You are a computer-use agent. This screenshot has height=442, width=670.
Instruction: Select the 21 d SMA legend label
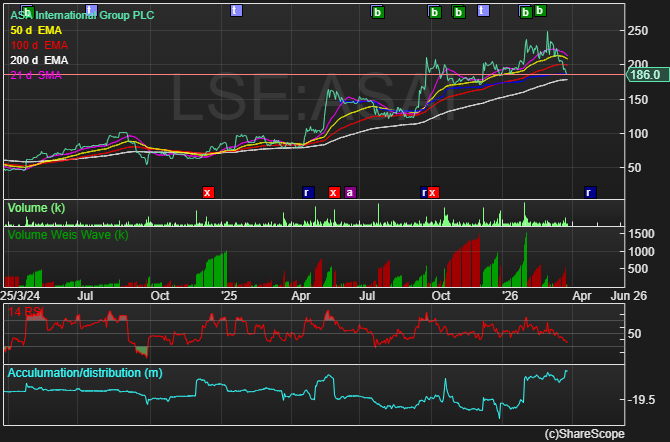[35, 75]
